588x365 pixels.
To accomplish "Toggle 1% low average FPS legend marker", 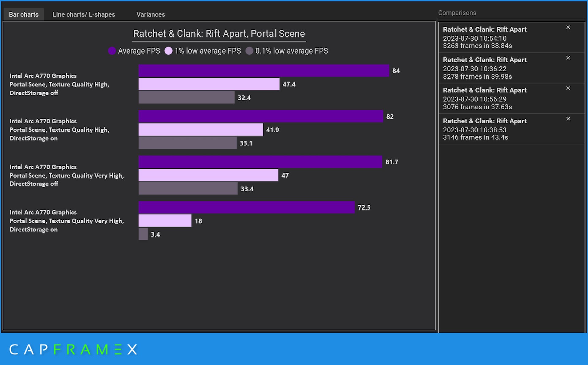I will 168,51.
